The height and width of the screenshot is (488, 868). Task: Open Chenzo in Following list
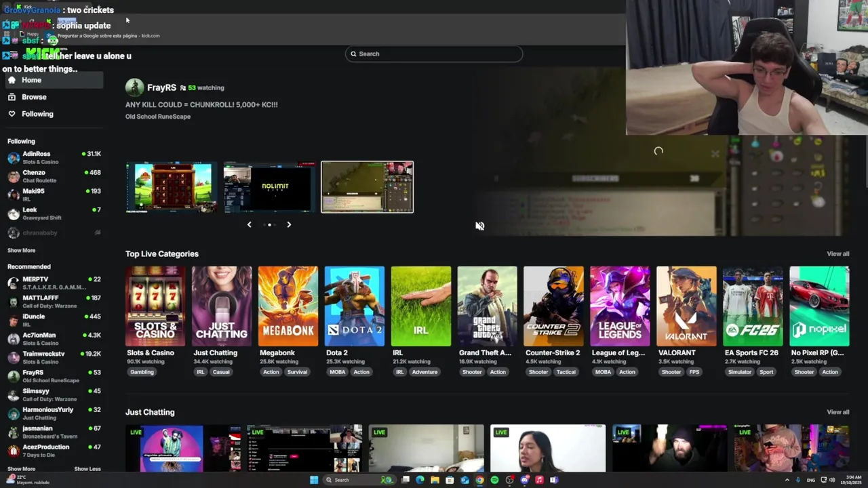[54, 176]
